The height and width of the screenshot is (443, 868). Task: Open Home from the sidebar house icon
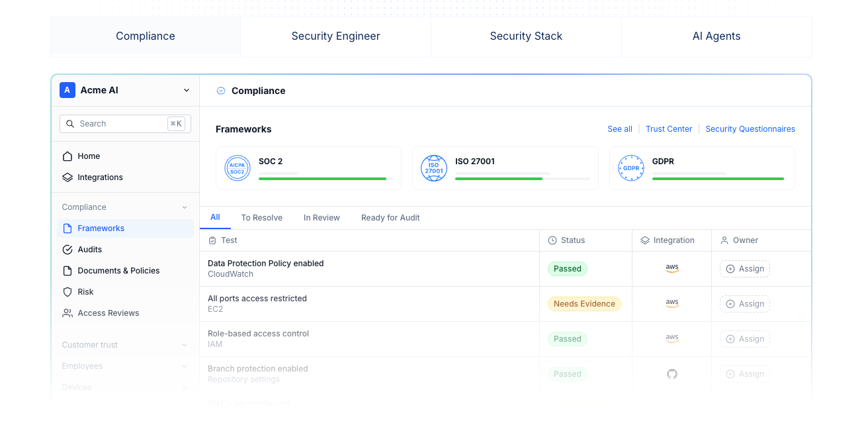pos(67,156)
